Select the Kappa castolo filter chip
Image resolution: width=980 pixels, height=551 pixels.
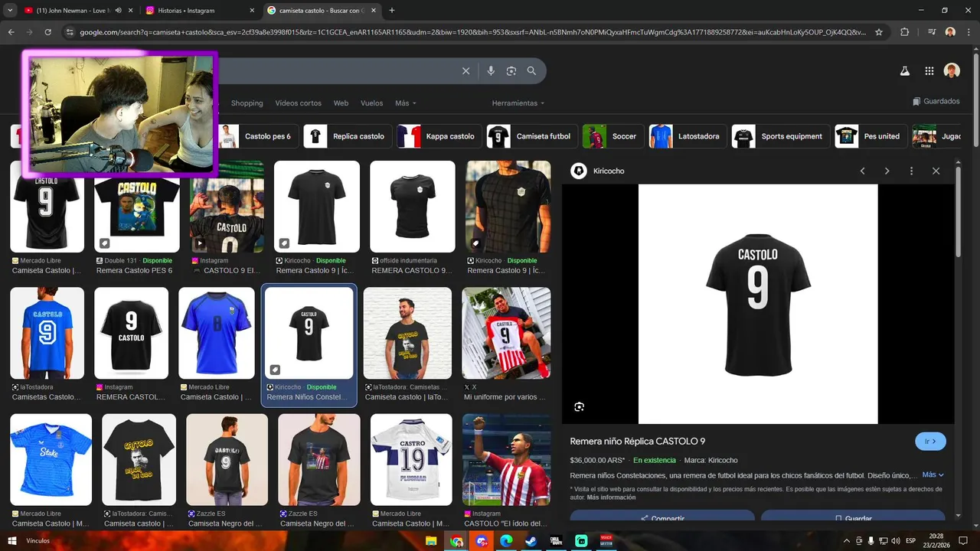coord(439,136)
